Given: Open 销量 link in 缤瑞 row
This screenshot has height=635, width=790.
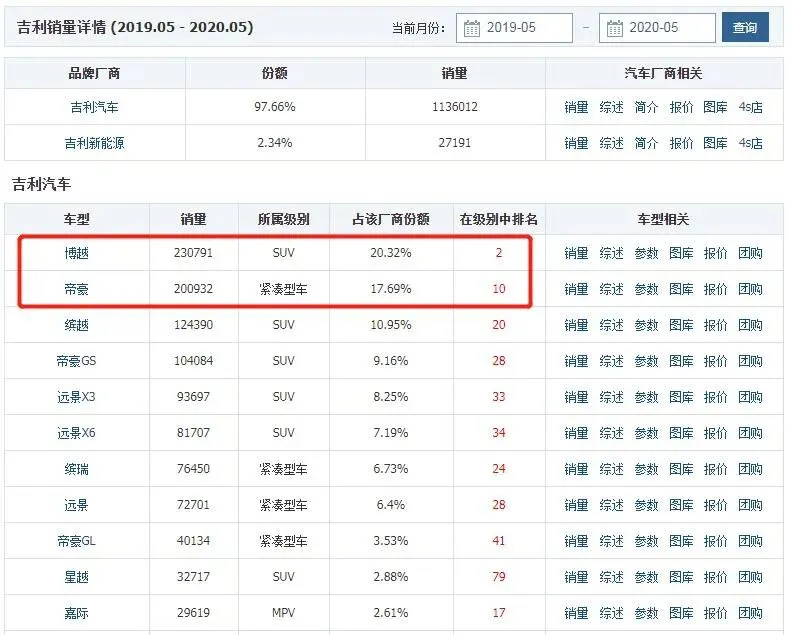Looking at the screenshot, I should tap(576, 469).
